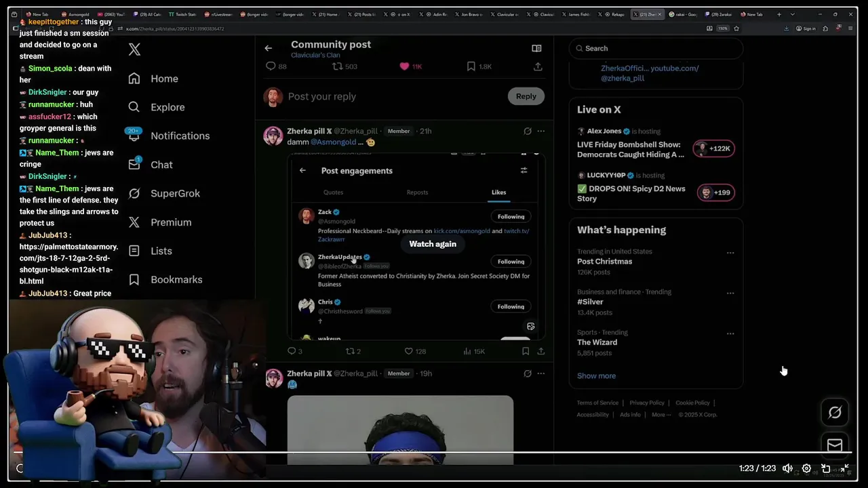The height and width of the screenshot is (488, 868).
Task: Switch to the Quotes tab
Action: pos(333,192)
